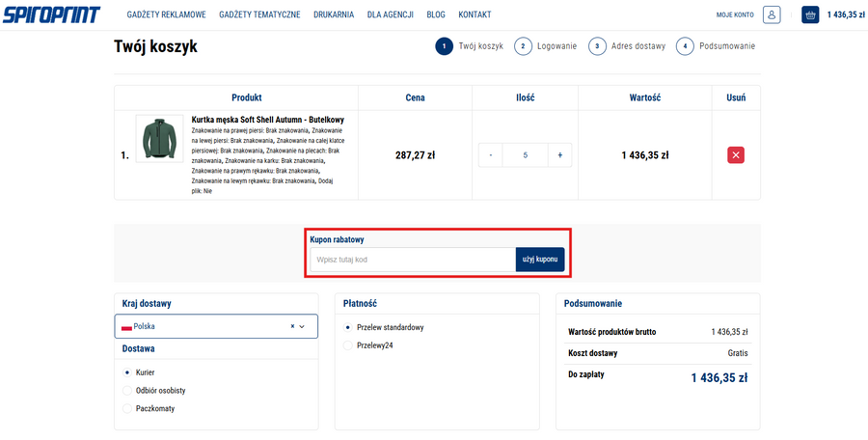
Task: Remove the jacket with red X button
Action: [x=736, y=155]
